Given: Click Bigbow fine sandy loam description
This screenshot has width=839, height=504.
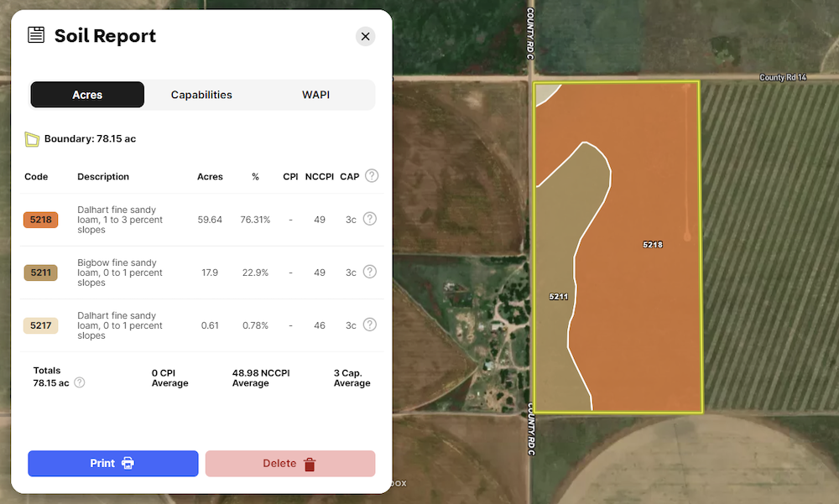Looking at the screenshot, I should [x=120, y=273].
